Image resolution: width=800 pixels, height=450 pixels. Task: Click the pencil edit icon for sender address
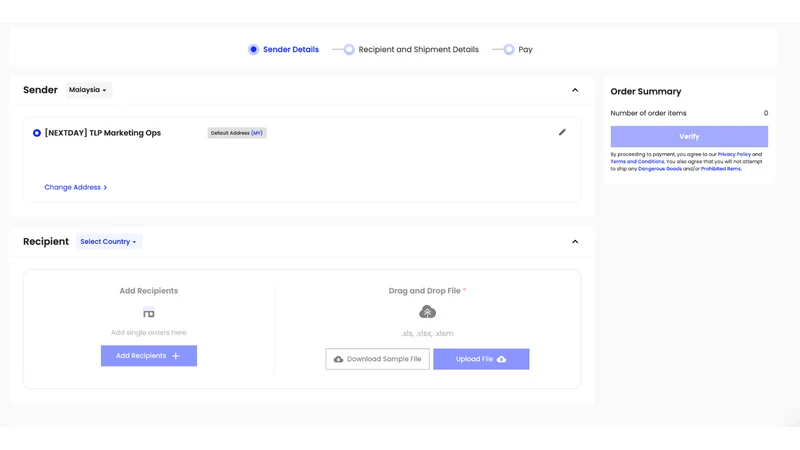click(x=562, y=132)
